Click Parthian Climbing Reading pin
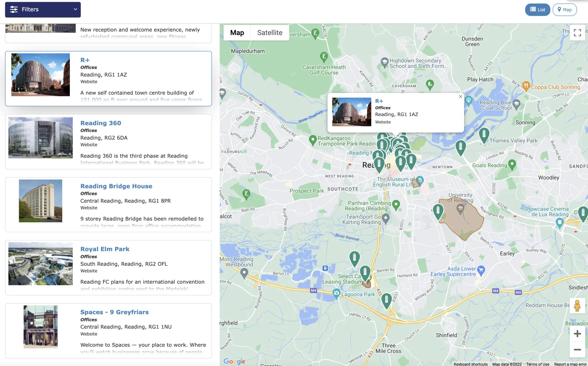The image size is (588, 366). pos(396,205)
